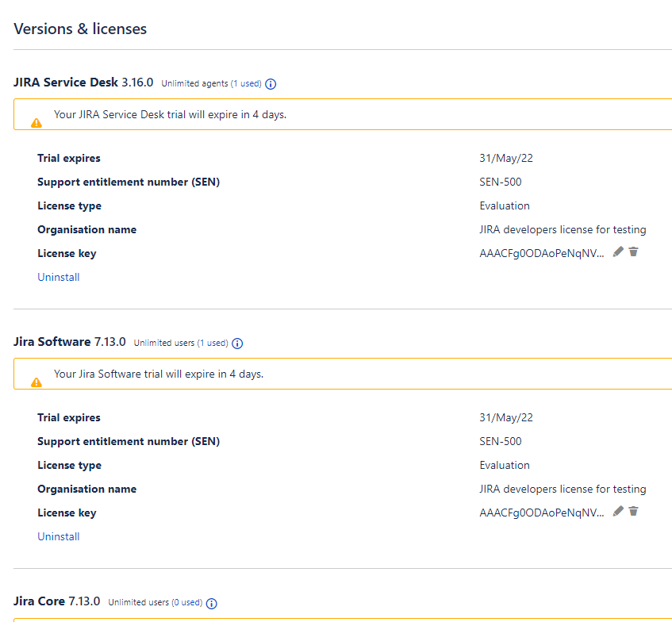This screenshot has height=622, width=672.
Task: Select 'Support entitlement number (SEN)' label under Jira Software
Action: coord(129,441)
